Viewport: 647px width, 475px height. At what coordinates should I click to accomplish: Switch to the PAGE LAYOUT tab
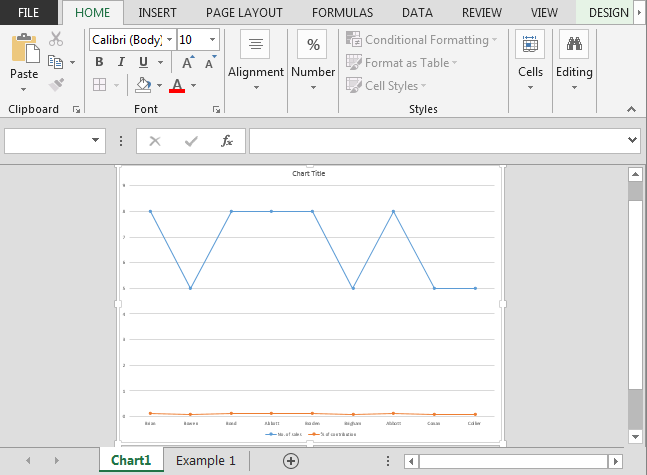click(x=244, y=13)
